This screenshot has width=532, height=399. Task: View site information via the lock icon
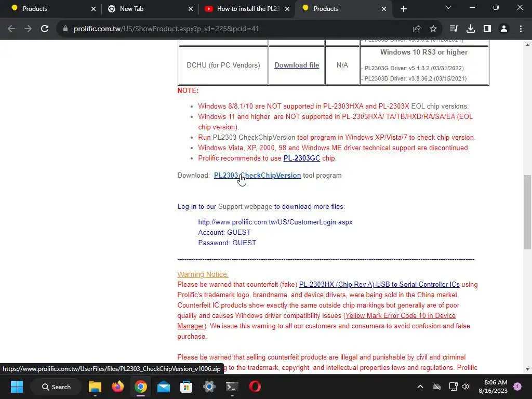(65, 29)
